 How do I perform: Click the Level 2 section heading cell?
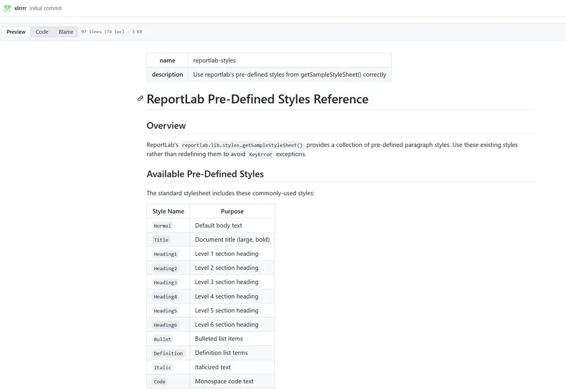232,268
